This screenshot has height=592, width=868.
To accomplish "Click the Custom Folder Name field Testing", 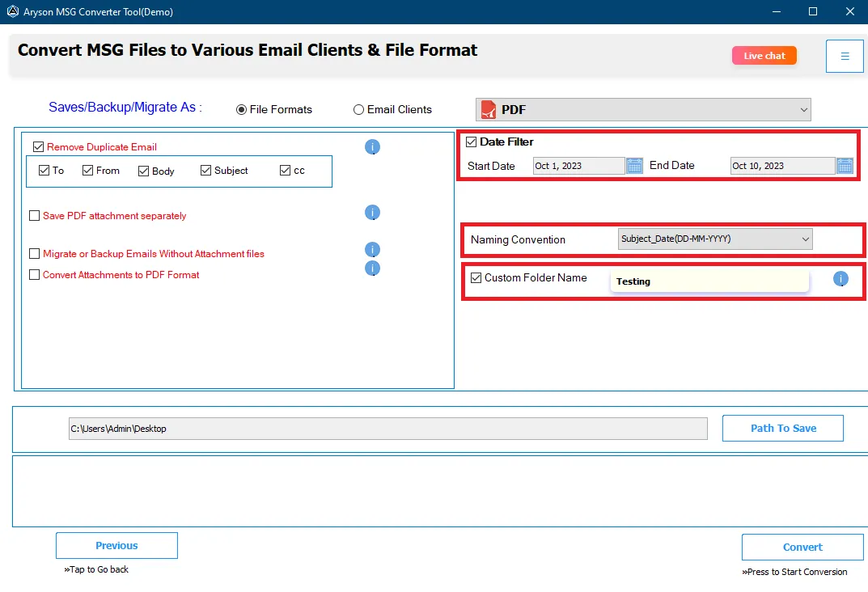I will [x=709, y=281].
